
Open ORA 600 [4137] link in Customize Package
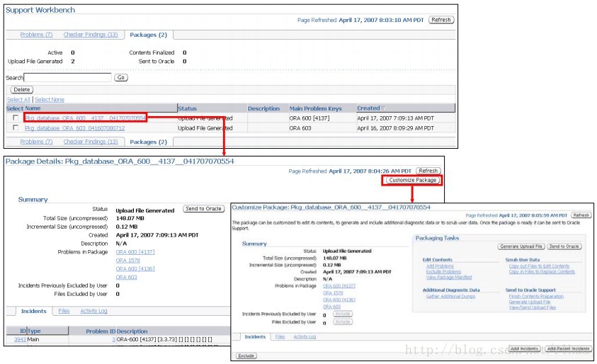(339, 286)
